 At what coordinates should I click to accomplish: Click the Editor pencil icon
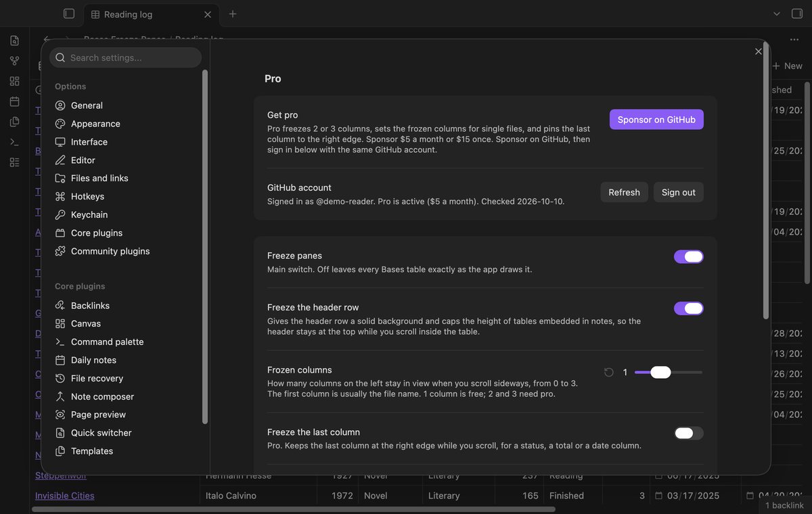60,160
